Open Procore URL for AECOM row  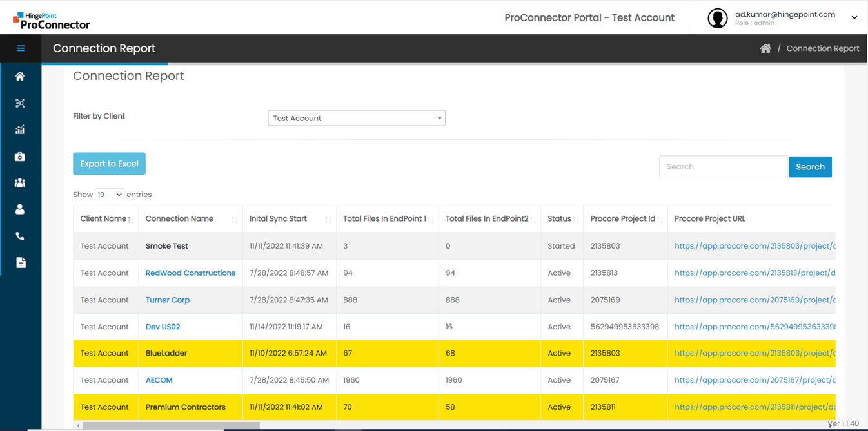[755, 380]
